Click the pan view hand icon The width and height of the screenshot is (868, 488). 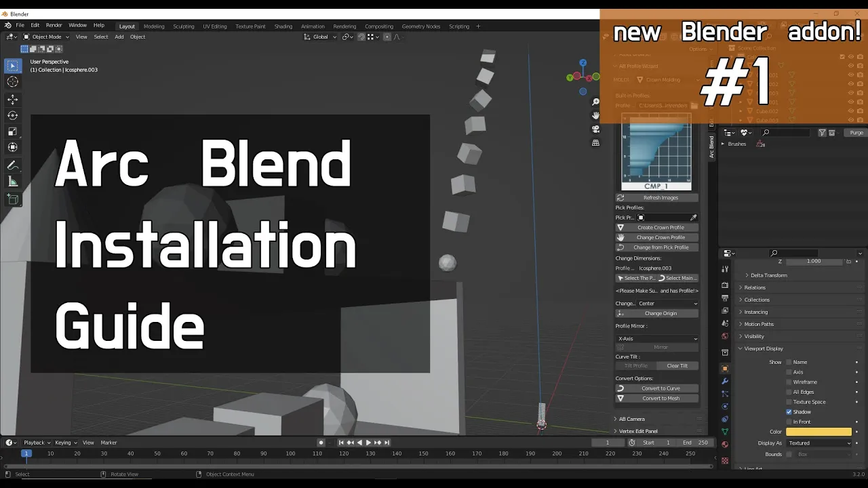pyautogui.click(x=596, y=115)
